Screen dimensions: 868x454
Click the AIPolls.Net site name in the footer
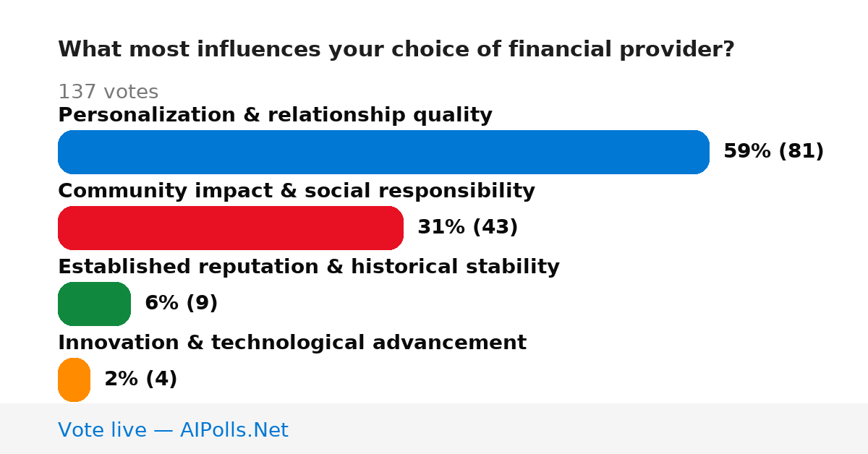click(234, 430)
